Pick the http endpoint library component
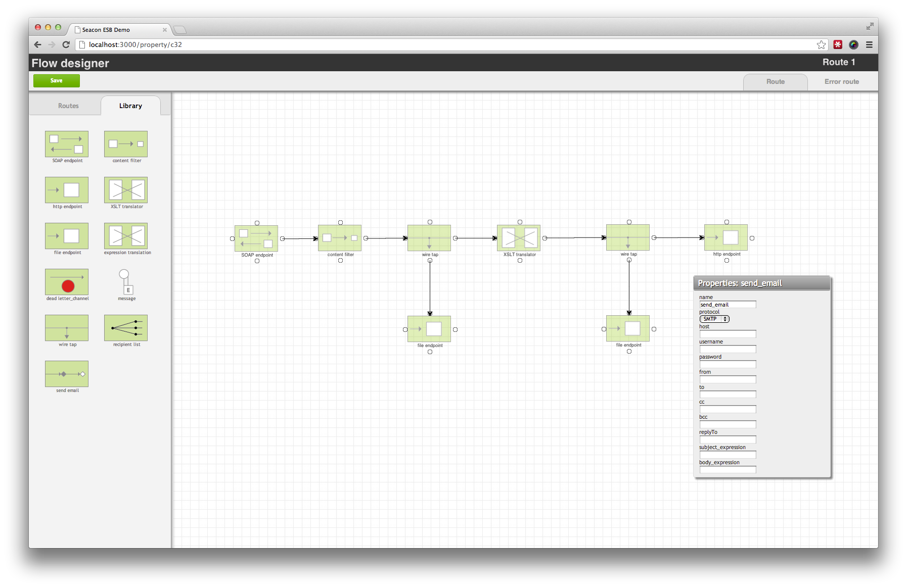The height and width of the screenshot is (588, 907). coord(67,190)
